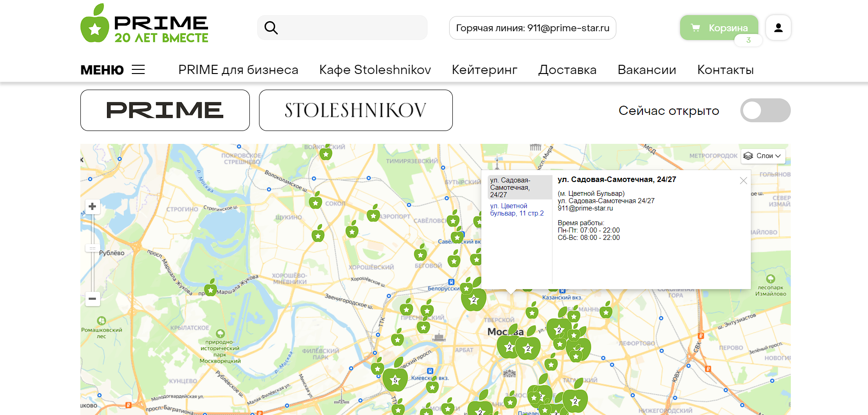Select address 'ул. Цветной бульвар, 11 стр.2'
868x415 pixels.
[x=517, y=210]
